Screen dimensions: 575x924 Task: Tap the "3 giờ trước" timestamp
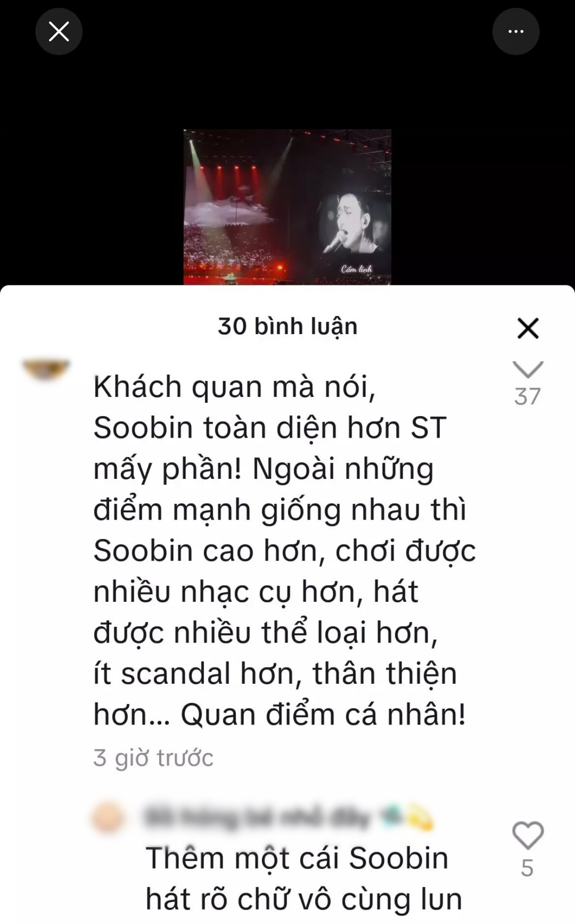[153, 757]
